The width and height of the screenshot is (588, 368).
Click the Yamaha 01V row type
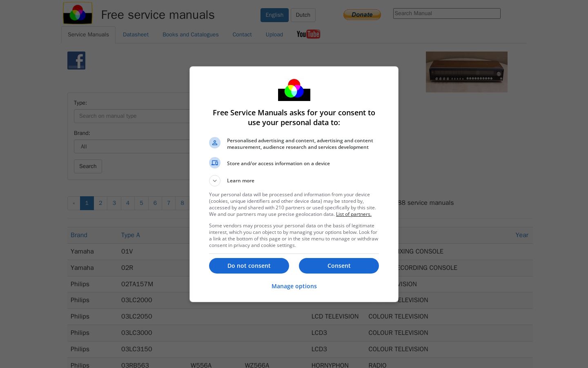[127, 251]
